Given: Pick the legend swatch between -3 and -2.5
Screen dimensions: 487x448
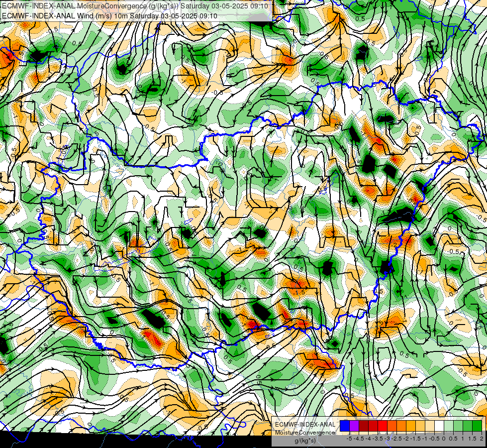Looking at the screenshot, I should click(392, 426).
